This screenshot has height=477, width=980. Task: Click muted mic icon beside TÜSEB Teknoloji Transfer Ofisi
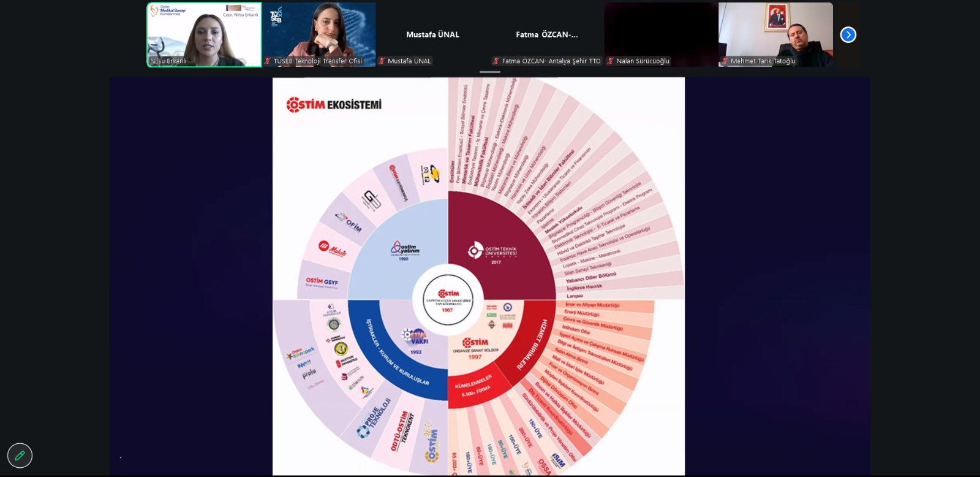click(x=268, y=61)
